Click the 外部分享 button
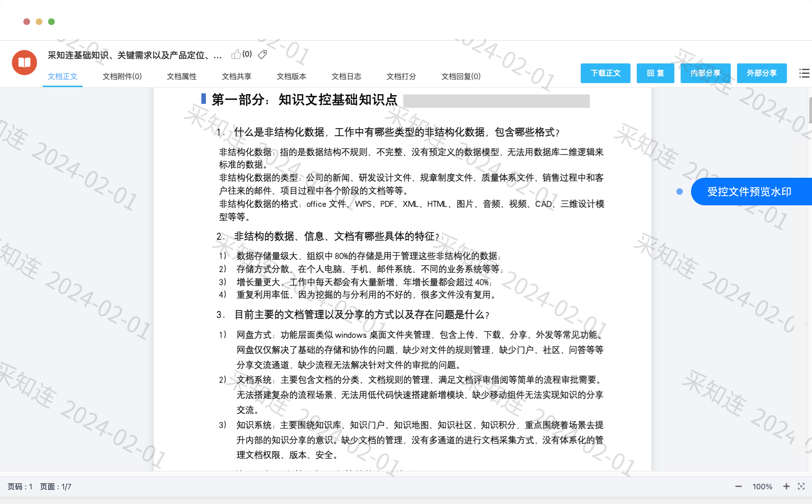Viewport: 812px width, 504px height. click(761, 73)
